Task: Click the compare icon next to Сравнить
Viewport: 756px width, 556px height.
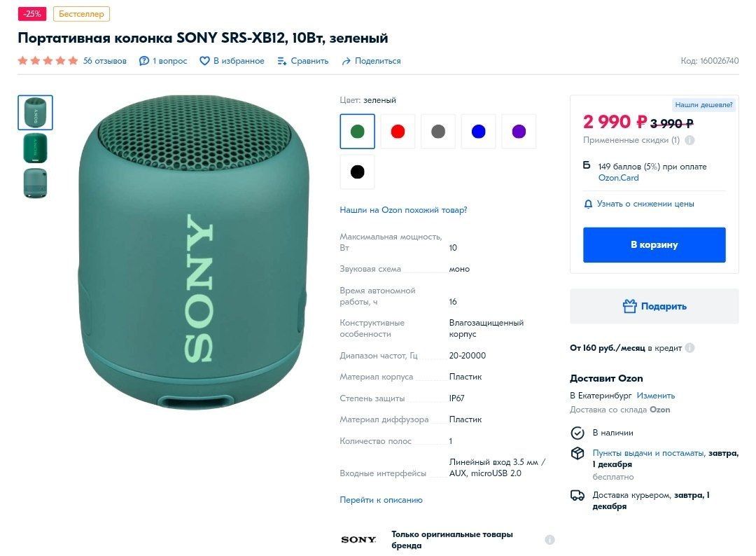Action: [282, 61]
